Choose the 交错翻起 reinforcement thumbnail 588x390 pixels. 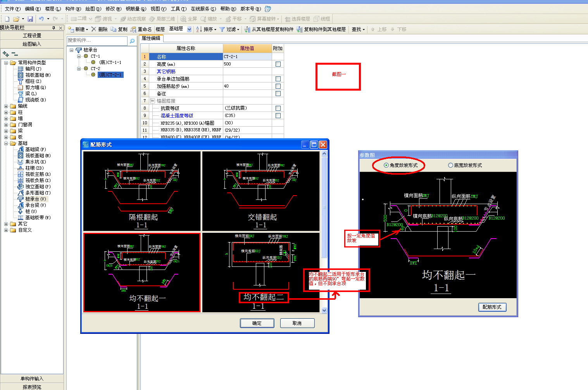[x=261, y=191]
